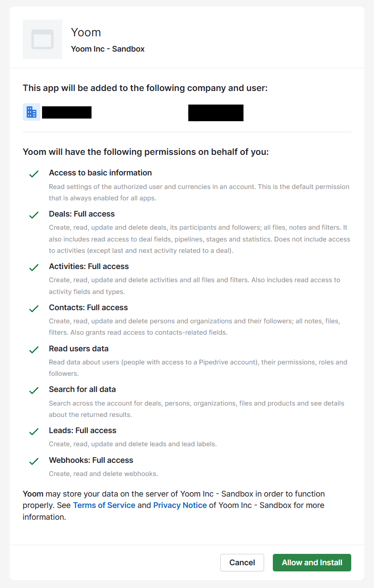Image resolution: width=374 pixels, height=588 pixels.
Task: Open the Terms of Service link
Action: (x=104, y=505)
